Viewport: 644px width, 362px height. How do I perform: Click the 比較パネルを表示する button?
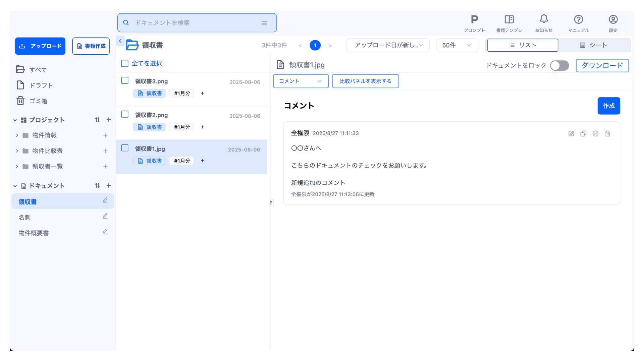click(x=365, y=81)
